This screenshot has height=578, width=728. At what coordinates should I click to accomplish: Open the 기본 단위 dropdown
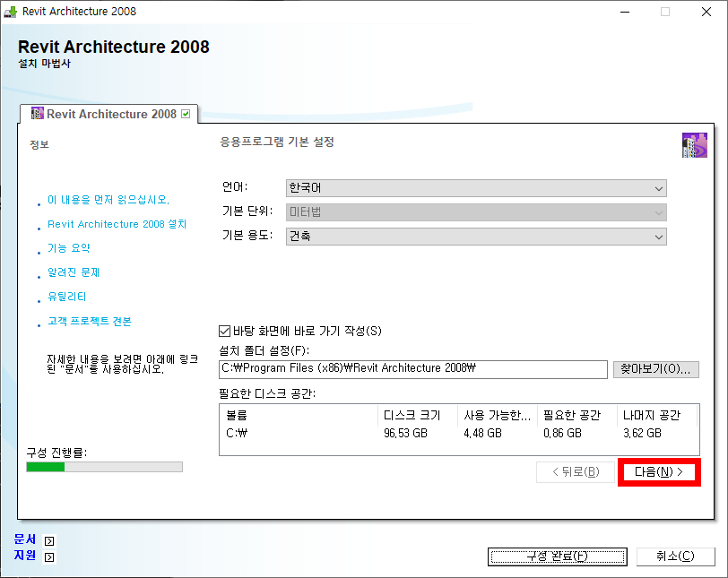tap(476, 212)
